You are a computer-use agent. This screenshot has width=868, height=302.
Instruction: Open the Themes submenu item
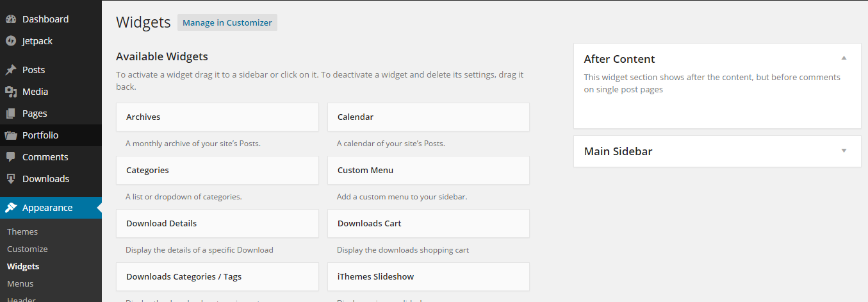(x=22, y=231)
